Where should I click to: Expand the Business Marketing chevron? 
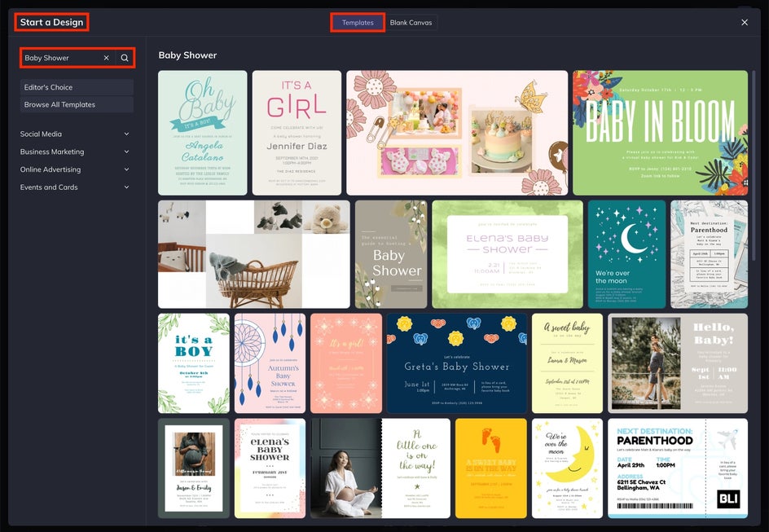(126, 152)
